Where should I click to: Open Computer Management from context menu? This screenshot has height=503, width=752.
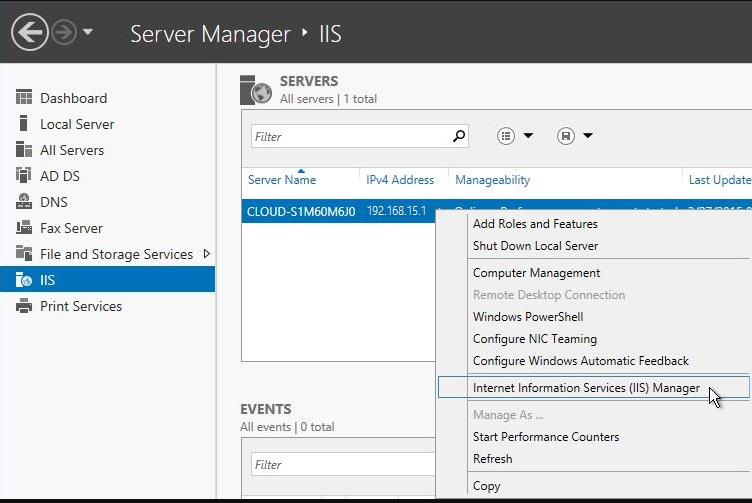(536, 273)
